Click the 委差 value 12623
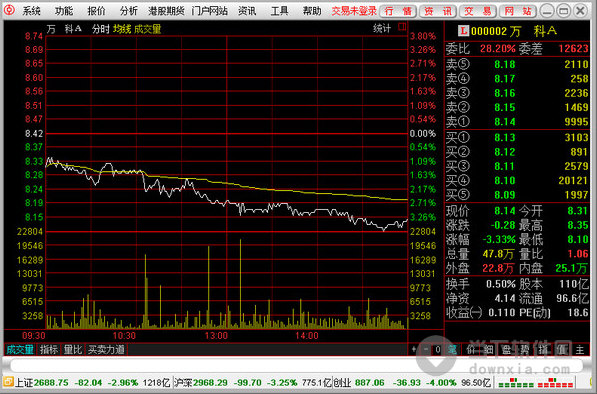 coord(573,49)
